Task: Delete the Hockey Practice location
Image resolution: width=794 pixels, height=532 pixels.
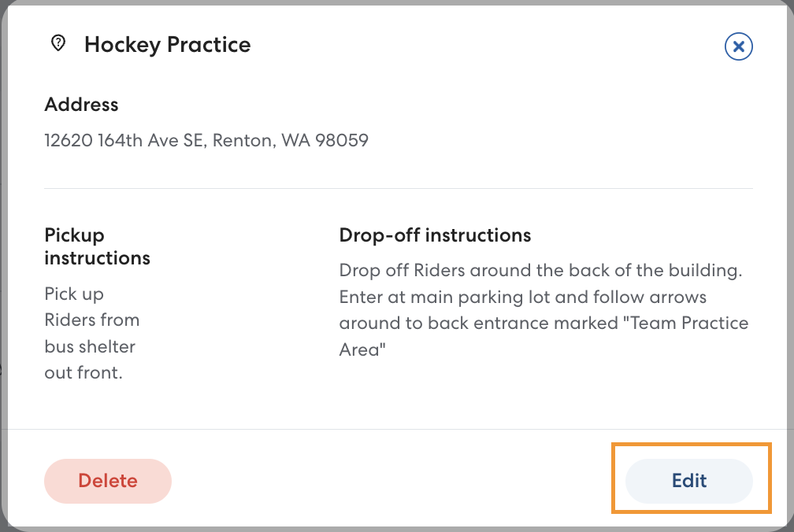Action: pos(108,481)
